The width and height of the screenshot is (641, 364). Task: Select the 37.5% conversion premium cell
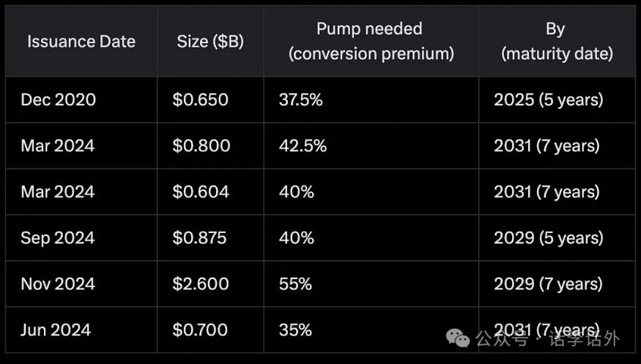point(371,100)
